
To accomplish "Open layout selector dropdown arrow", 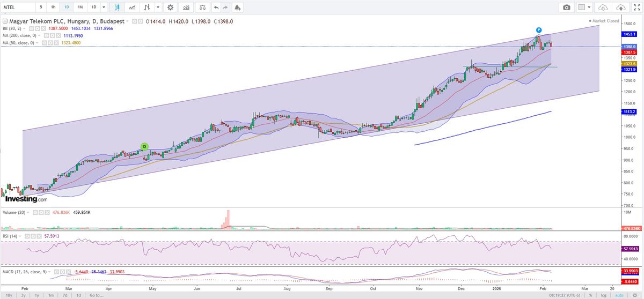I will (x=589, y=8).
